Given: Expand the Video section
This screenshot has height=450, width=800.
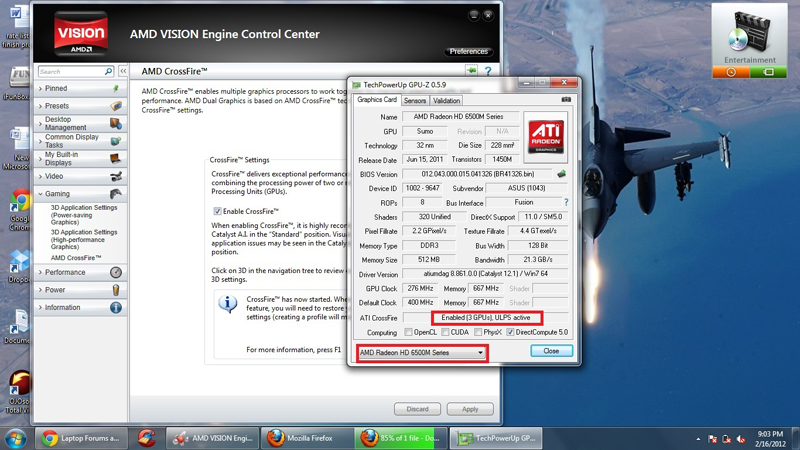Looking at the screenshot, I should coord(40,177).
